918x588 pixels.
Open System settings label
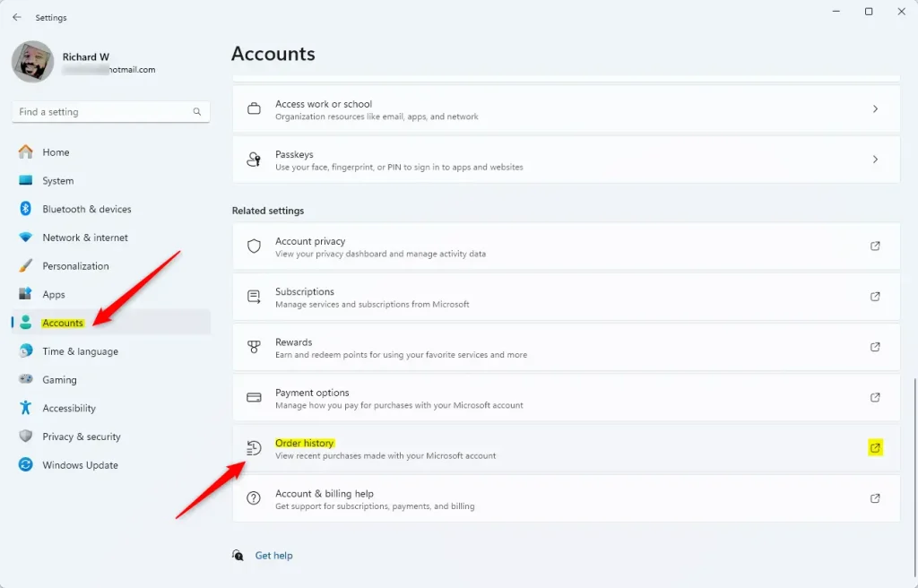click(x=58, y=181)
